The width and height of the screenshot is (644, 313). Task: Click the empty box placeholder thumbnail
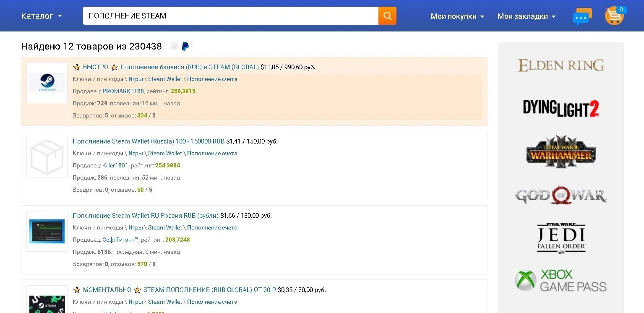pos(47,157)
